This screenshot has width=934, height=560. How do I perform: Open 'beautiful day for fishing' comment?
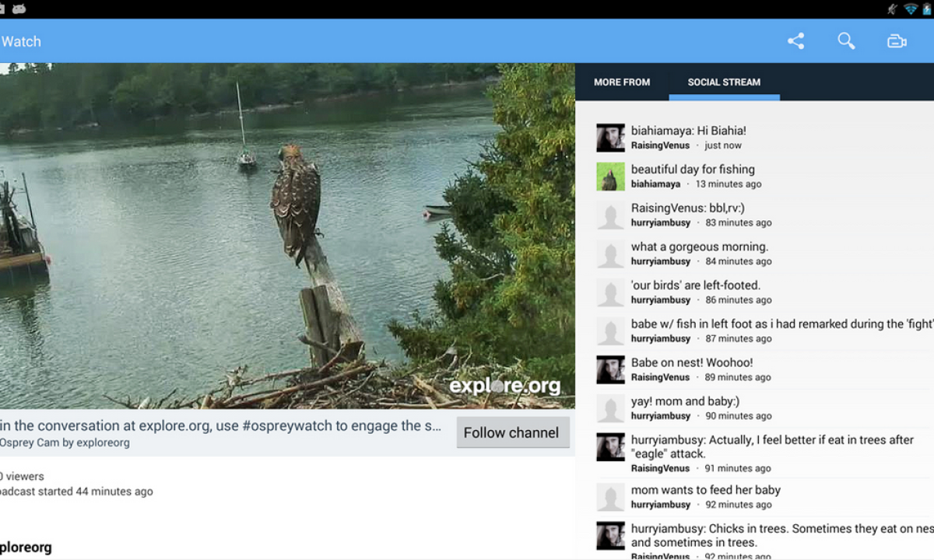click(693, 169)
